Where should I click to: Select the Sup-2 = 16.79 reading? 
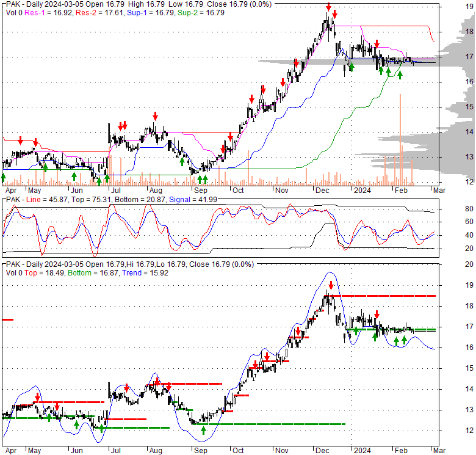pos(201,13)
